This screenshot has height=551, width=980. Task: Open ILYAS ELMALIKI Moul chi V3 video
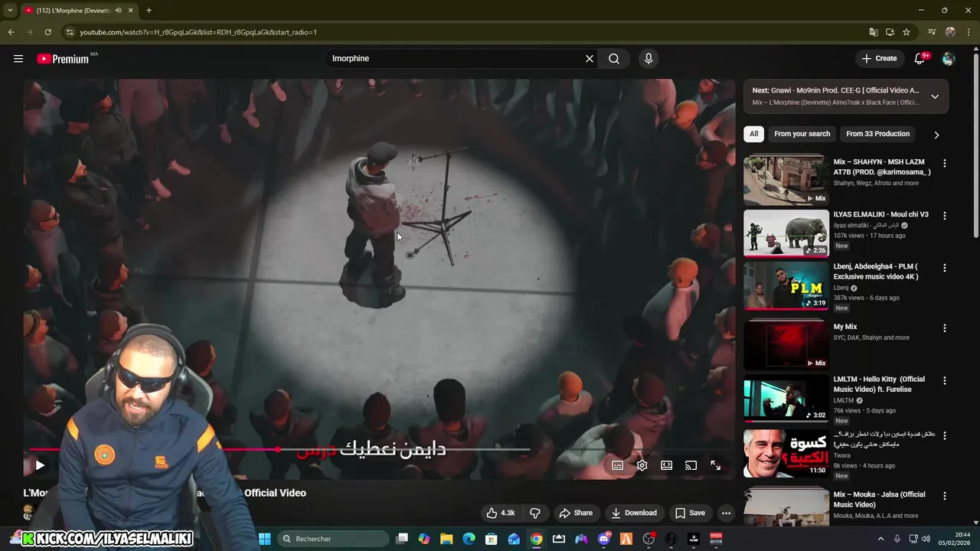(x=786, y=233)
